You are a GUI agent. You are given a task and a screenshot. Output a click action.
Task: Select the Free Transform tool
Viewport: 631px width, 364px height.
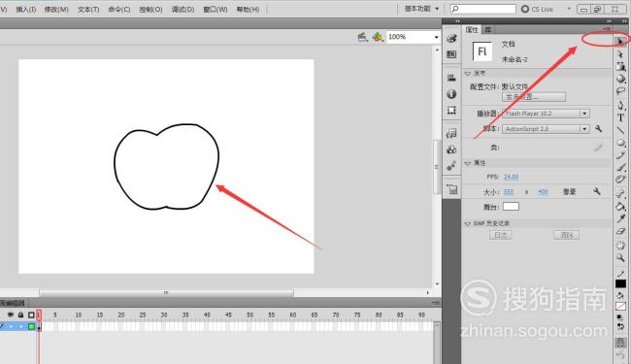[620, 66]
